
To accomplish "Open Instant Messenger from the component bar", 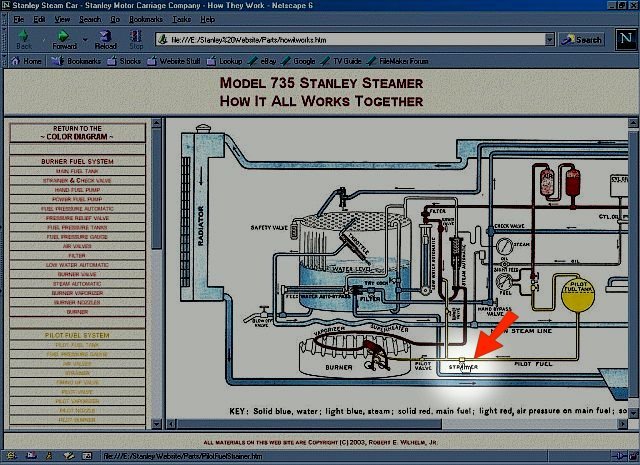I will click(49, 456).
